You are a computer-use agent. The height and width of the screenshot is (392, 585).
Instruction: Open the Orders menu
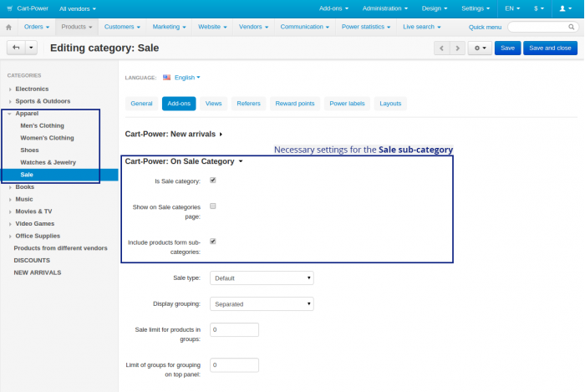(37, 27)
